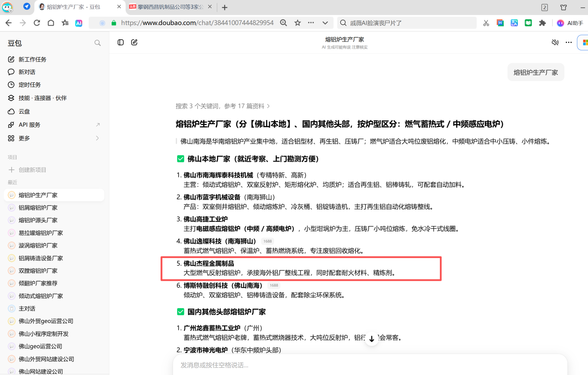This screenshot has width=588, height=375.
Task: Open browser home page
Action: coord(51,23)
